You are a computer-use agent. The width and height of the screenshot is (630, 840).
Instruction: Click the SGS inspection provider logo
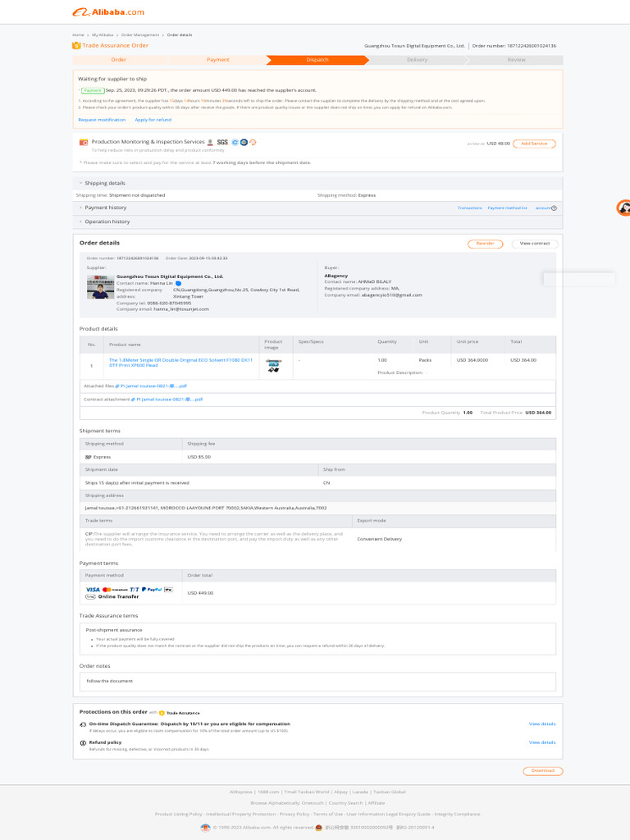pos(222,142)
